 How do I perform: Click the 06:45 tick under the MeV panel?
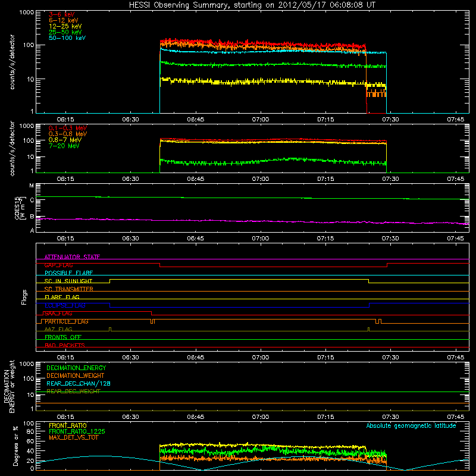coord(196,179)
